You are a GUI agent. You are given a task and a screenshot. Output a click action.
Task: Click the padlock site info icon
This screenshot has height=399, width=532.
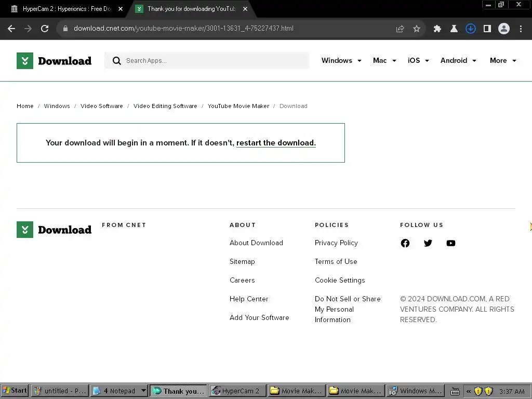coord(65,29)
